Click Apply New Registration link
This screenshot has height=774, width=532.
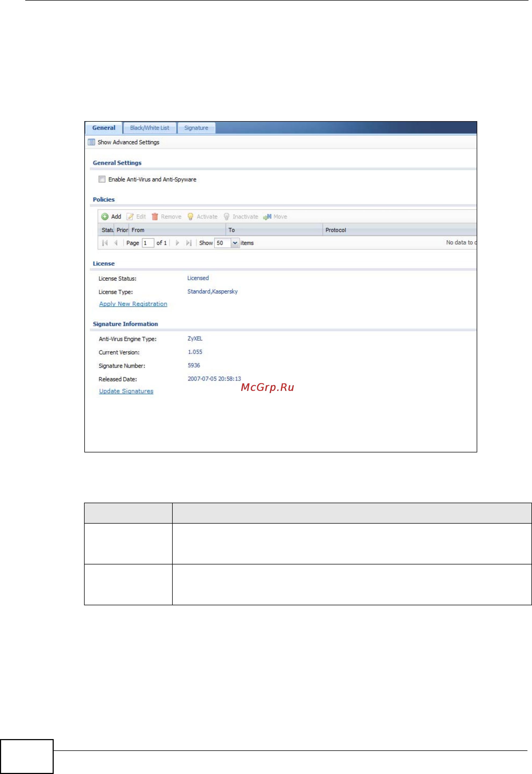133,304
